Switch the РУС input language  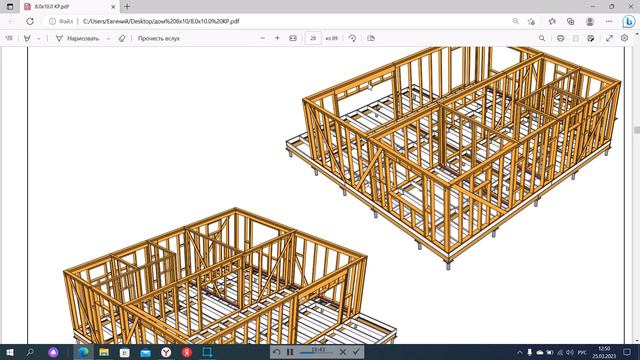582,352
